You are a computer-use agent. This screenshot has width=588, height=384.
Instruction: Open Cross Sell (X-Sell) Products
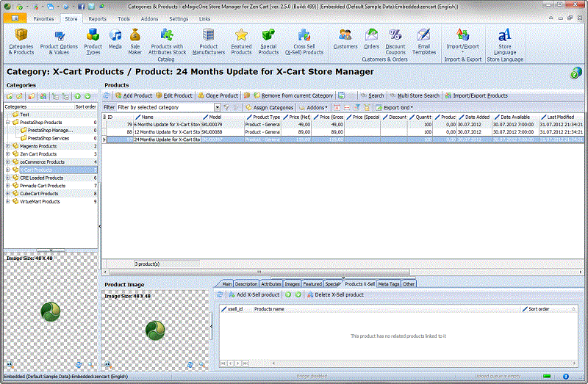coord(304,42)
